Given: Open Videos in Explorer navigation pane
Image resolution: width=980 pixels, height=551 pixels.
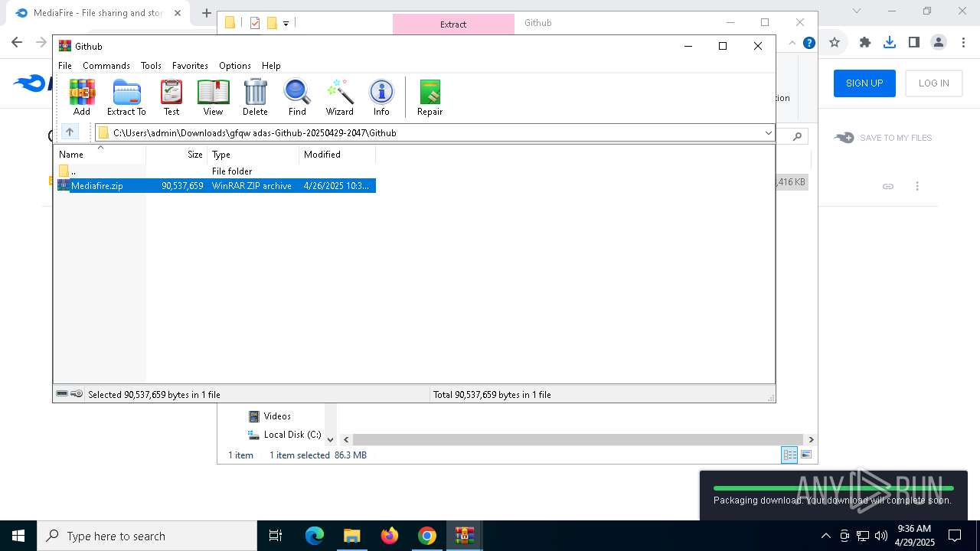Looking at the screenshot, I should (x=269, y=416).
